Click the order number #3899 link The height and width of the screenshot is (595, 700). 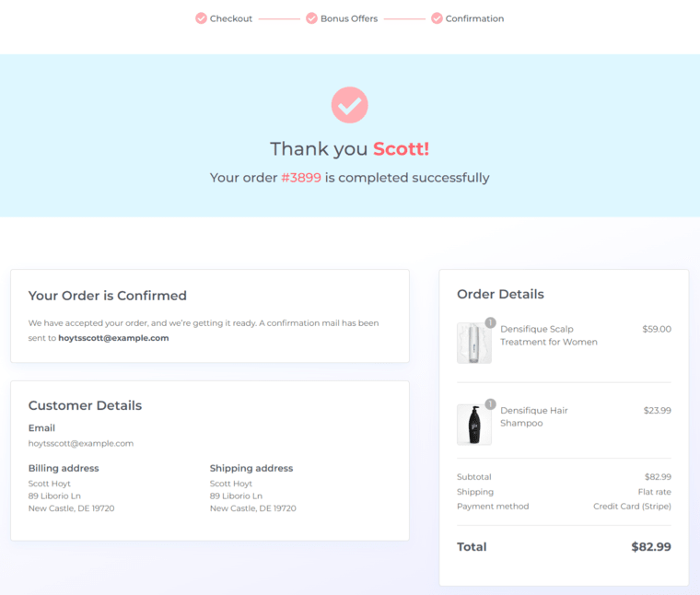[301, 178]
